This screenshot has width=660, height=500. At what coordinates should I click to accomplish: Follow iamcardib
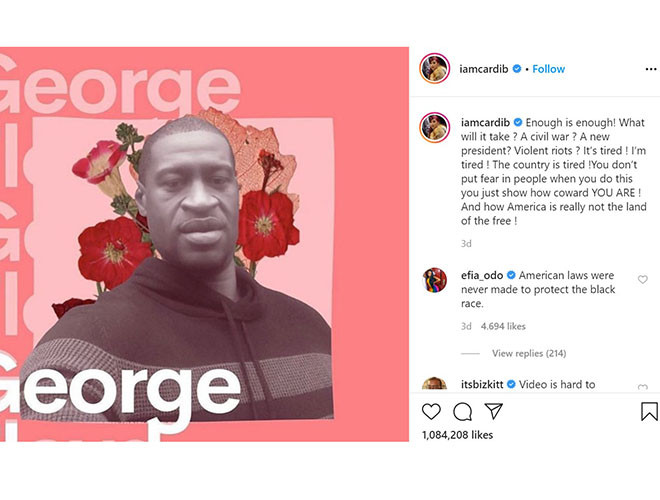click(x=548, y=69)
